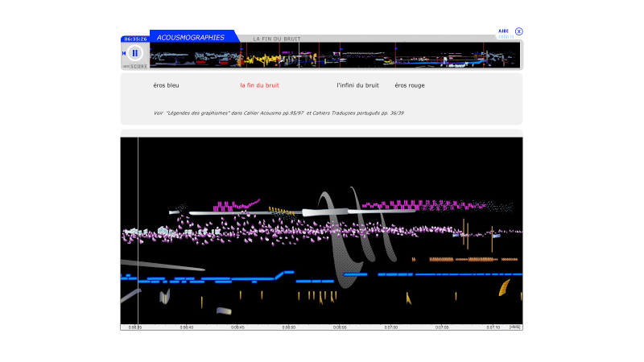Viewport: 644px width, 362px height.
Task: Select the 'la fin du bruit' section
Action: (259, 85)
